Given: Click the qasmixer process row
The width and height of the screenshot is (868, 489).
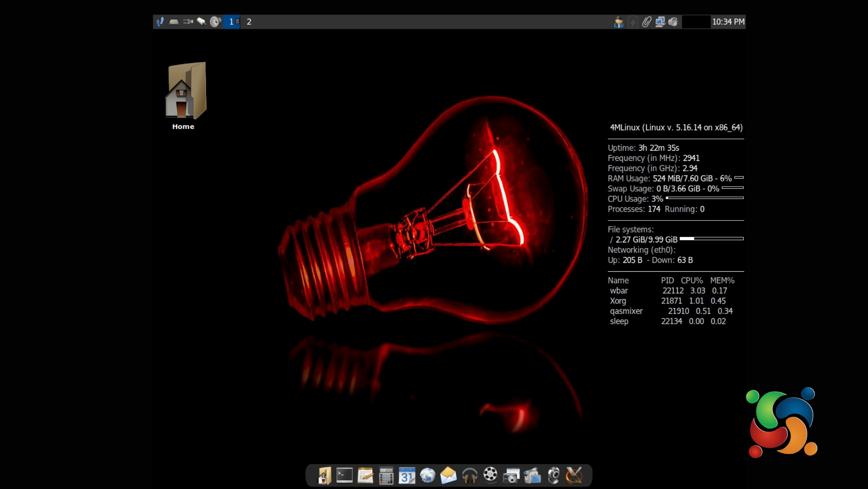Looking at the screenshot, I should [671, 311].
